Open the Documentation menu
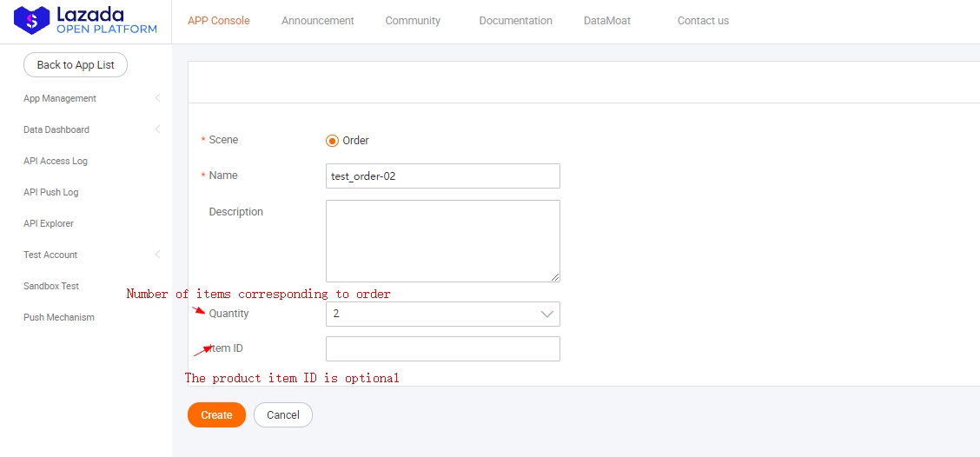The height and width of the screenshot is (457, 980). (x=515, y=21)
